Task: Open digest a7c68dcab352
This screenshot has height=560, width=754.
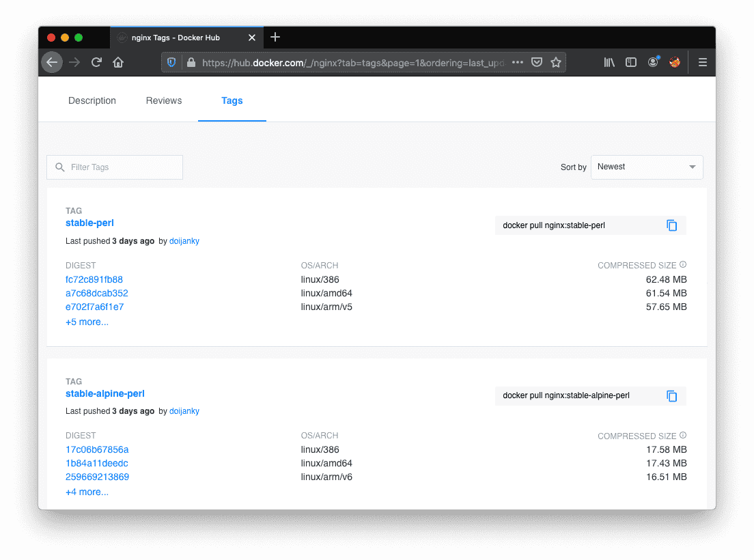Action: tap(97, 293)
